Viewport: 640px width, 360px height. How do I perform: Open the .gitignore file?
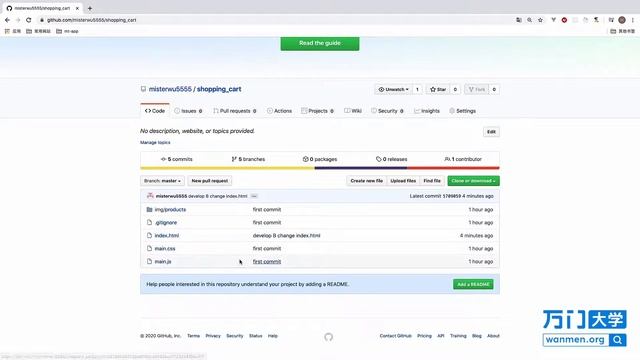(166, 222)
